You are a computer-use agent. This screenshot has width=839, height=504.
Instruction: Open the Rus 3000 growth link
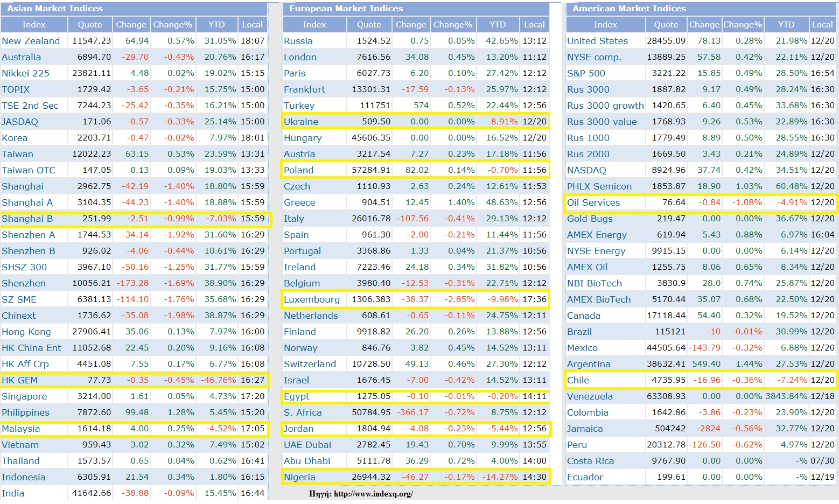click(x=605, y=106)
